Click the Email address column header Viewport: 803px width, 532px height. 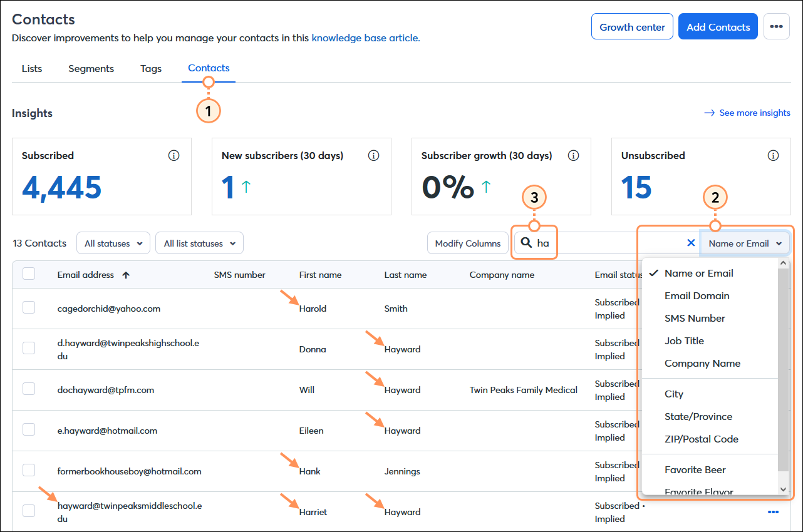pyautogui.click(x=86, y=275)
